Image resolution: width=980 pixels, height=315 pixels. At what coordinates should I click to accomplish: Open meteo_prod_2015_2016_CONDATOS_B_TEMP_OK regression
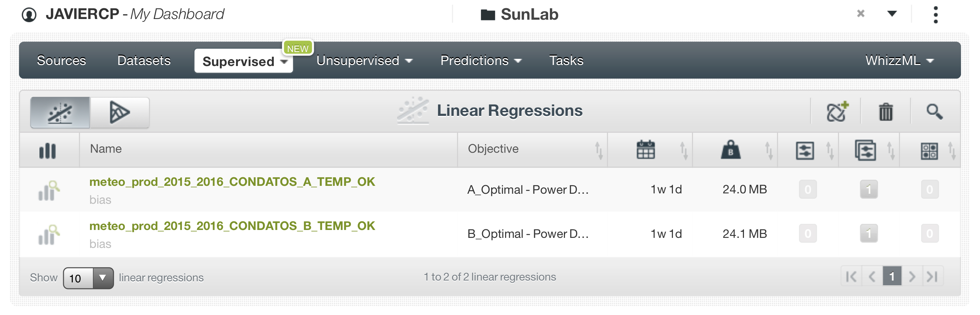pyautogui.click(x=232, y=226)
